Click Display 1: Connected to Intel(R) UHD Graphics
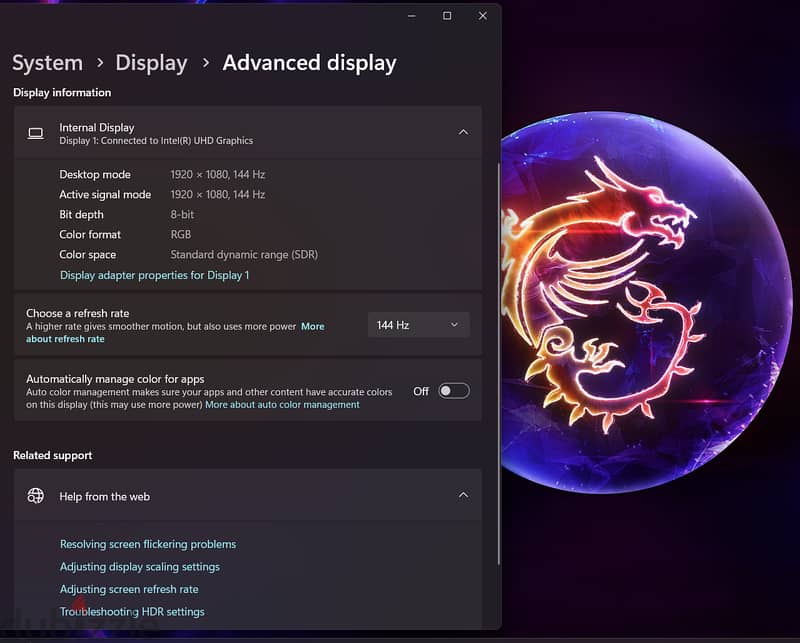 [x=156, y=141]
